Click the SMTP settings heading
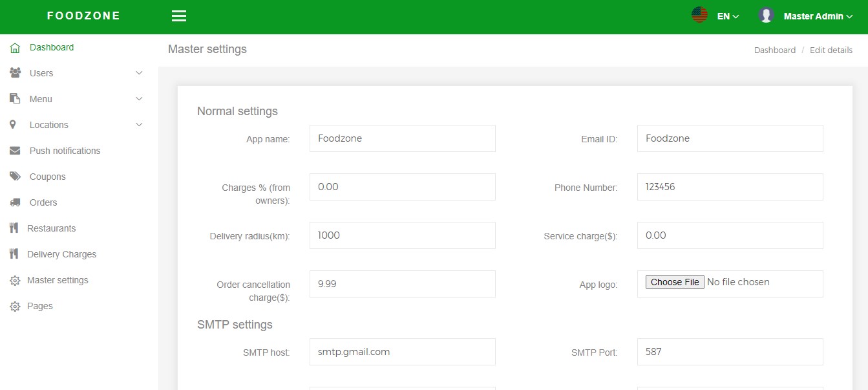Viewport: 868px width, 390px height. coord(235,325)
